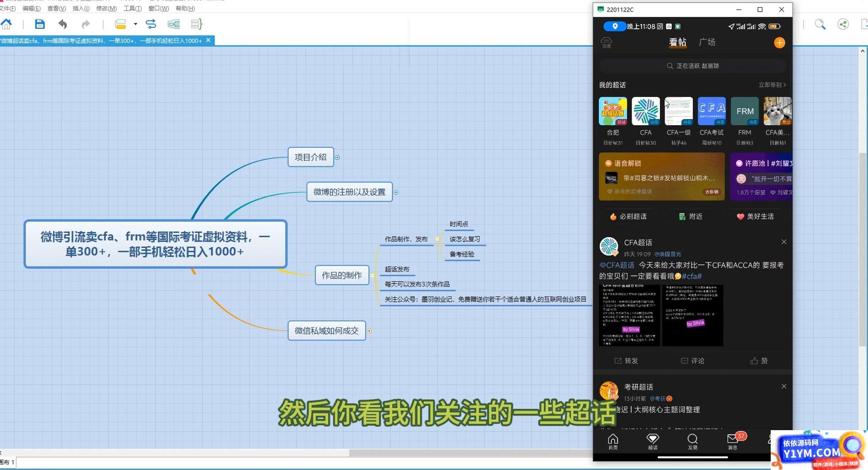Click the 正在活跃 赵丽颖 search field
868x470 pixels.
692,66
